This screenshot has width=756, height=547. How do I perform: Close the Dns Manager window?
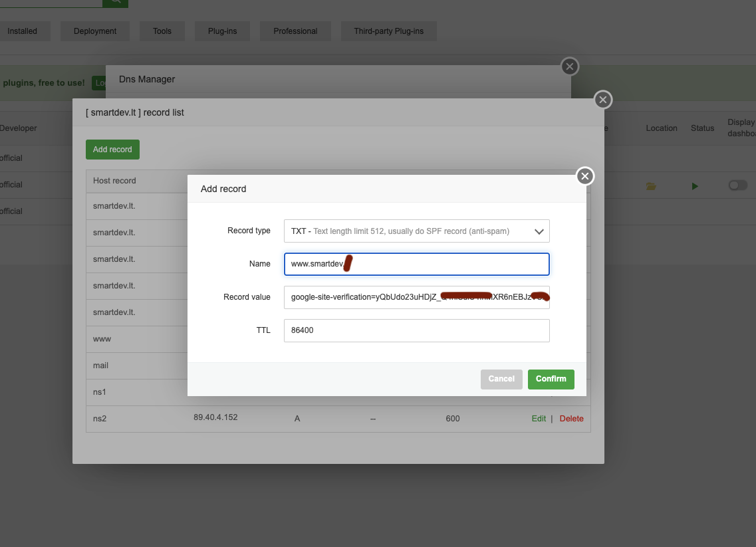(570, 66)
